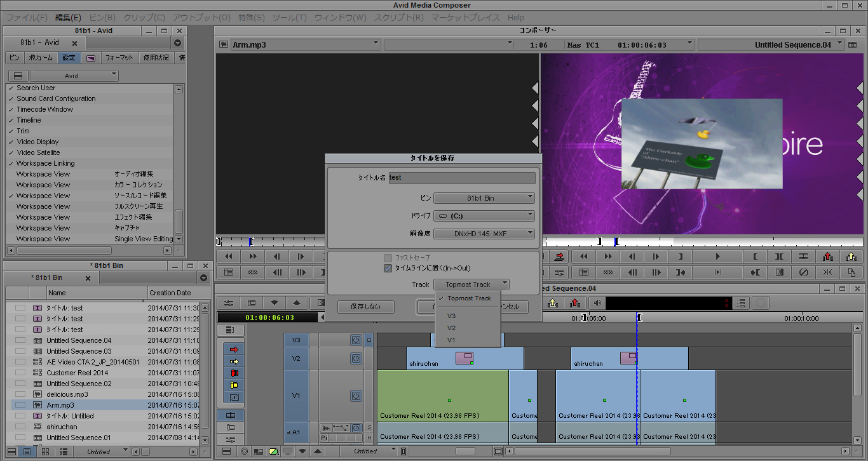
Task: Open the 解像度 dropdown DNxHD 145 MXF
Action: coord(484,234)
